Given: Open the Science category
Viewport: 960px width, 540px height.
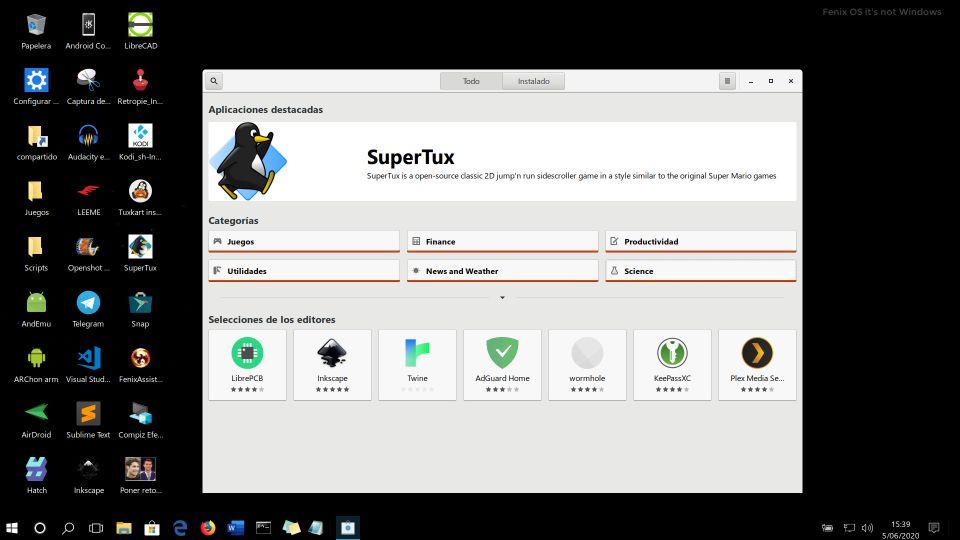Looking at the screenshot, I should click(x=700, y=271).
